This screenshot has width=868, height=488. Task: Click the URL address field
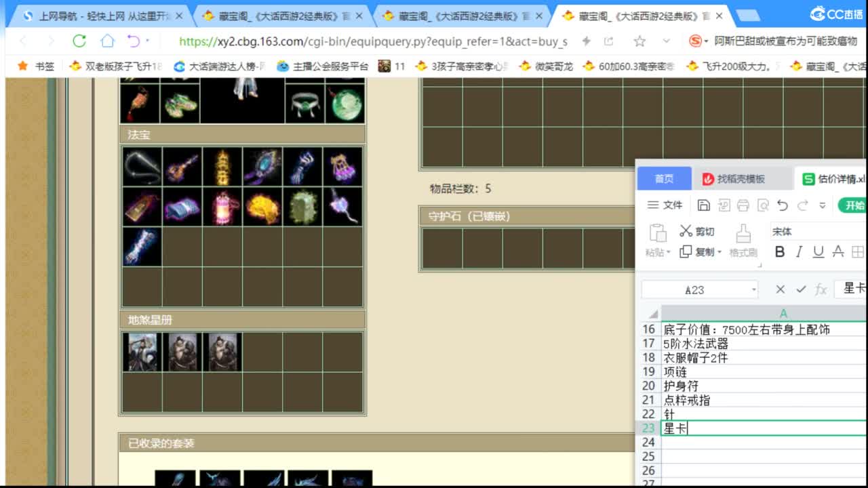tap(373, 41)
